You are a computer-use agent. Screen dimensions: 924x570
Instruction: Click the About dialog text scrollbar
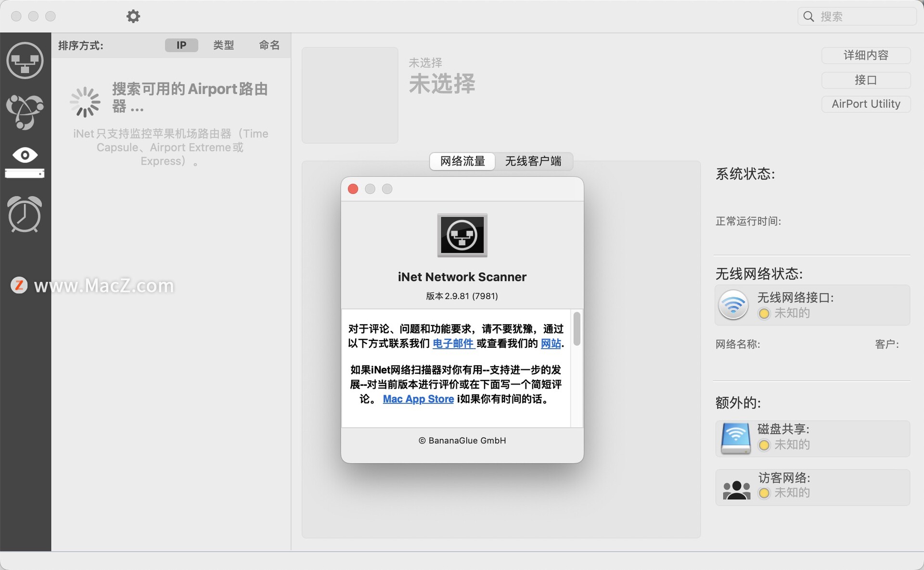pyautogui.click(x=577, y=329)
